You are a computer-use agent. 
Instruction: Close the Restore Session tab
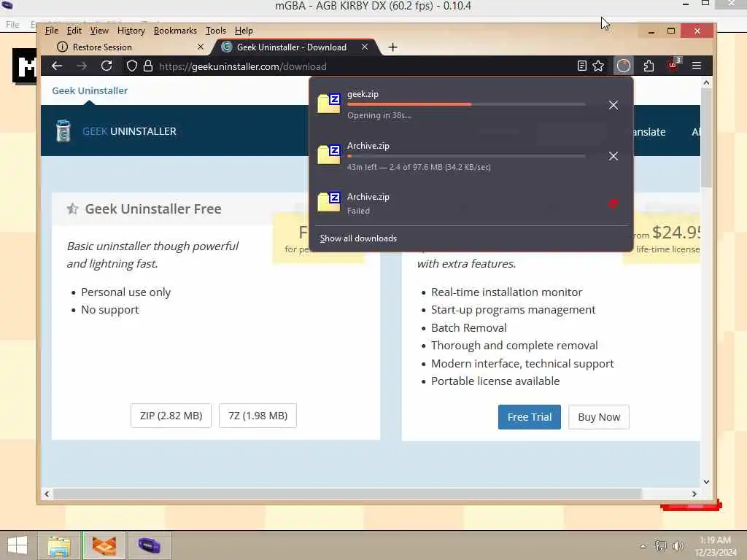(201, 47)
